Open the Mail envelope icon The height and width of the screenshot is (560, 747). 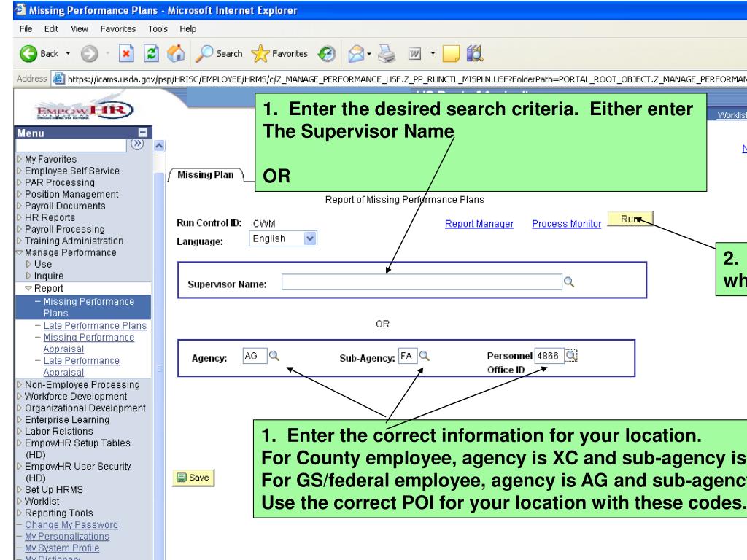point(356,54)
